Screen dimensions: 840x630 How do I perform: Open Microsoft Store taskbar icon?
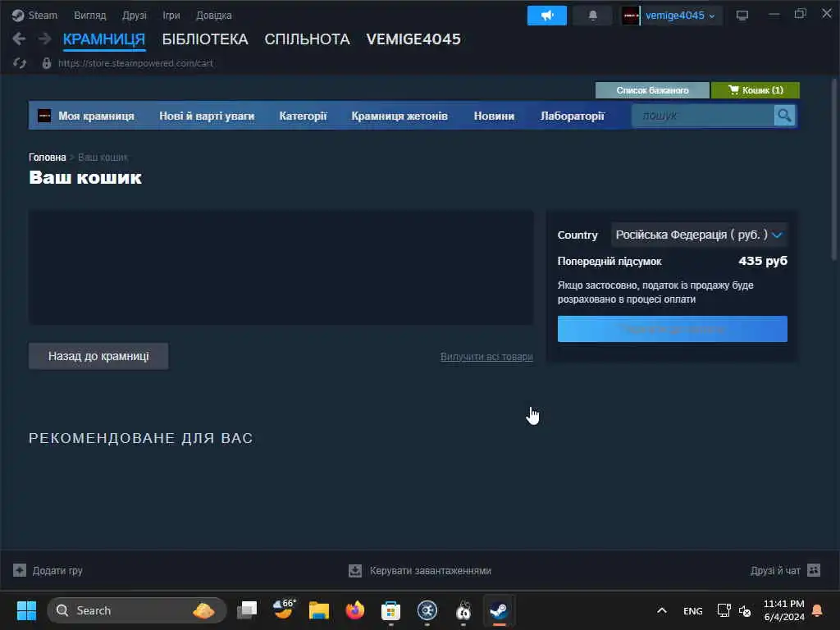390,610
